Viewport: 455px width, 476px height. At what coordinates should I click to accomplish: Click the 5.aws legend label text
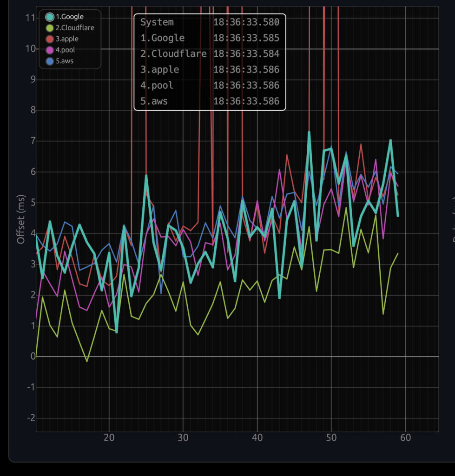tap(64, 61)
